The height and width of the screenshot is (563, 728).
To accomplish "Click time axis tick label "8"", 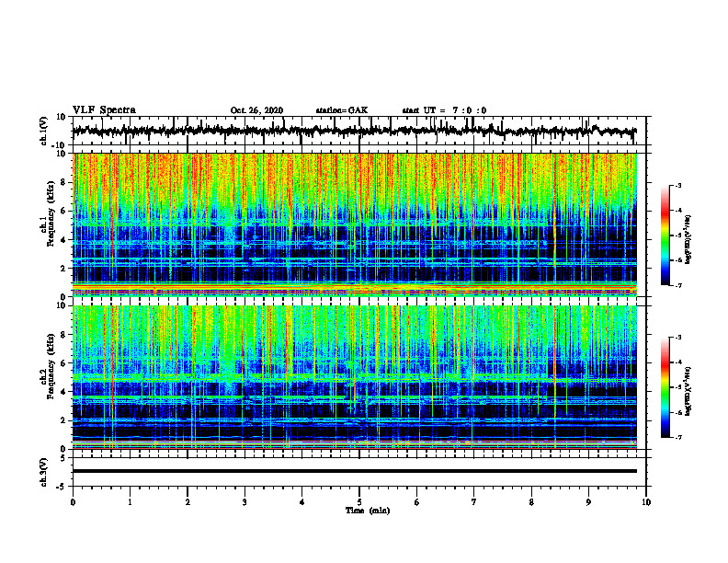I will (x=531, y=502).
